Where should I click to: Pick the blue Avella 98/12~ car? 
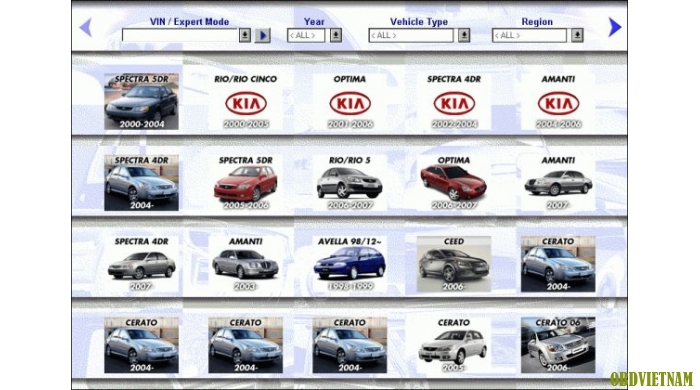[350, 264]
